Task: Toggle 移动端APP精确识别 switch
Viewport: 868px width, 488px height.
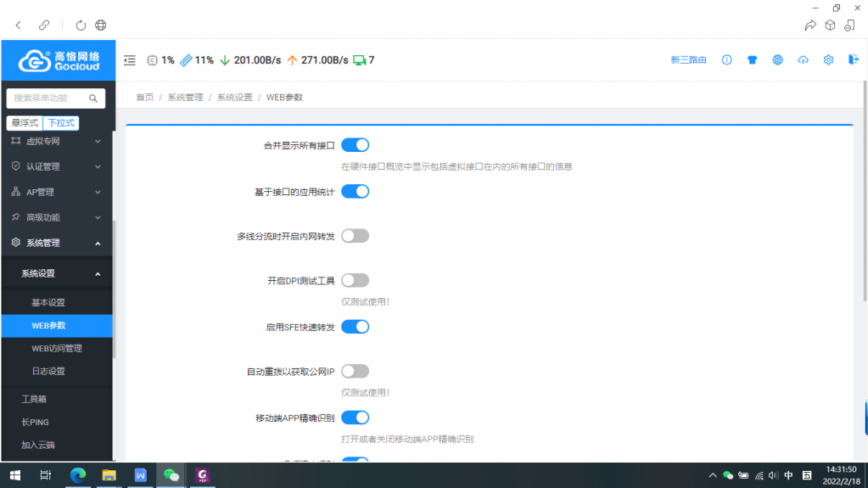Action: [355, 418]
